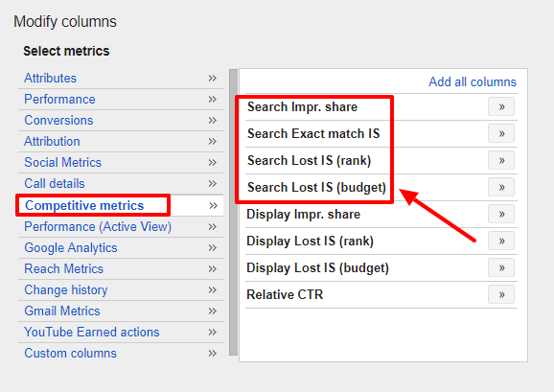Add the Display Lost IS (budget) column
Screen dimensions: 554x392
pos(501,267)
